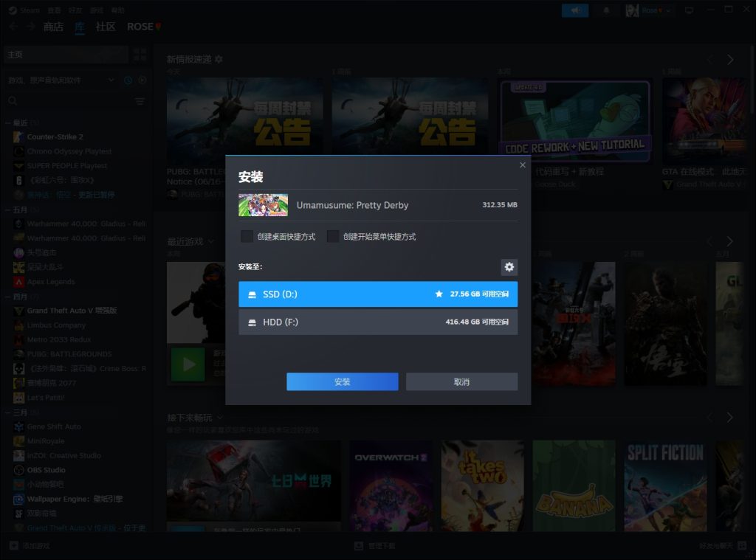Tick the 创建桌面快捷方式 checkbox

pyautogui.click(x=247, y=236)
